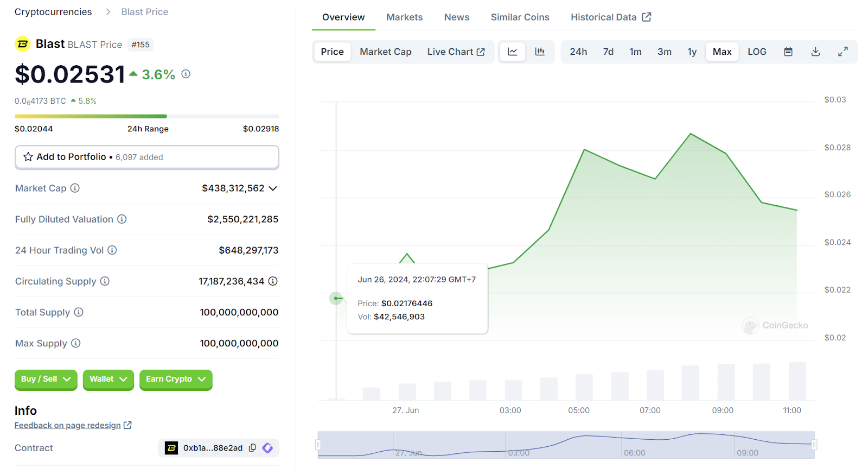The image size is (868, 468).
Task: Toggle LOG scale on the chart
Action: 757,52
